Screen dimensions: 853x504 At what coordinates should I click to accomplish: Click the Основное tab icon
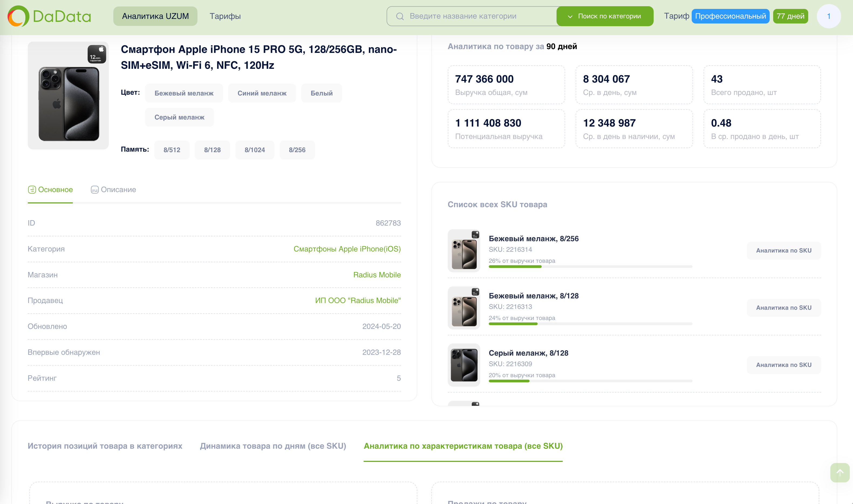tap(32, 189)
